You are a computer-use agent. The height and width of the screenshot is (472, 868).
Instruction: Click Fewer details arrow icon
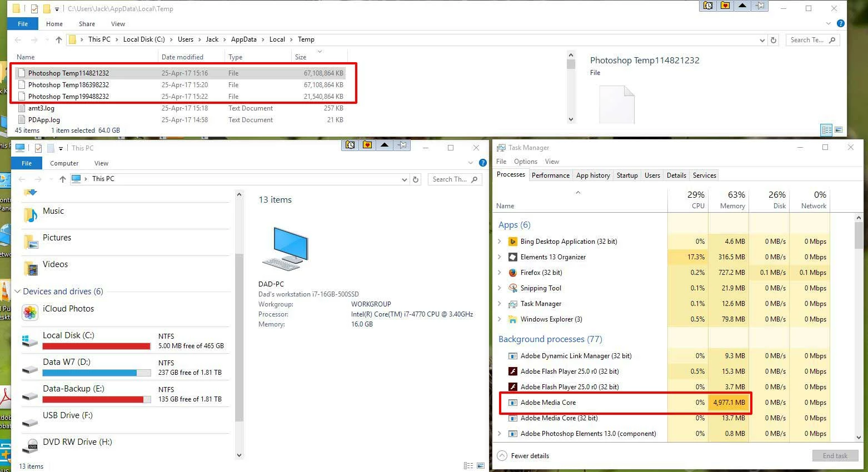502,456
